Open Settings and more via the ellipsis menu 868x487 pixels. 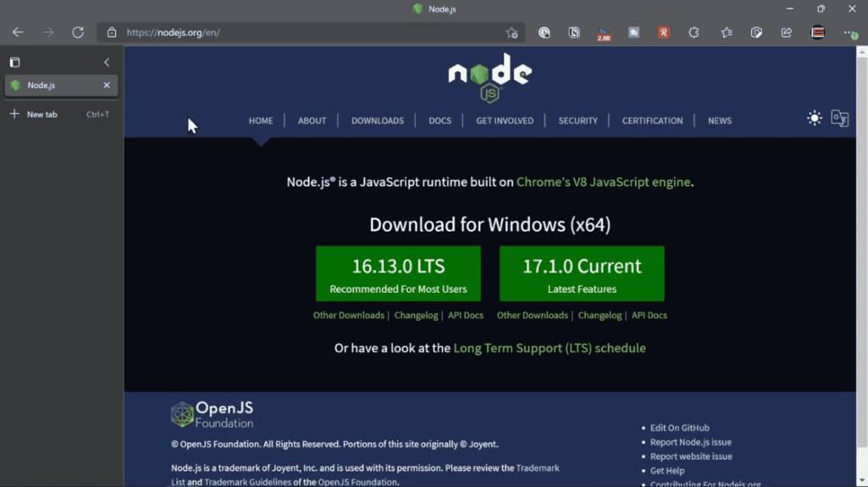850,33
